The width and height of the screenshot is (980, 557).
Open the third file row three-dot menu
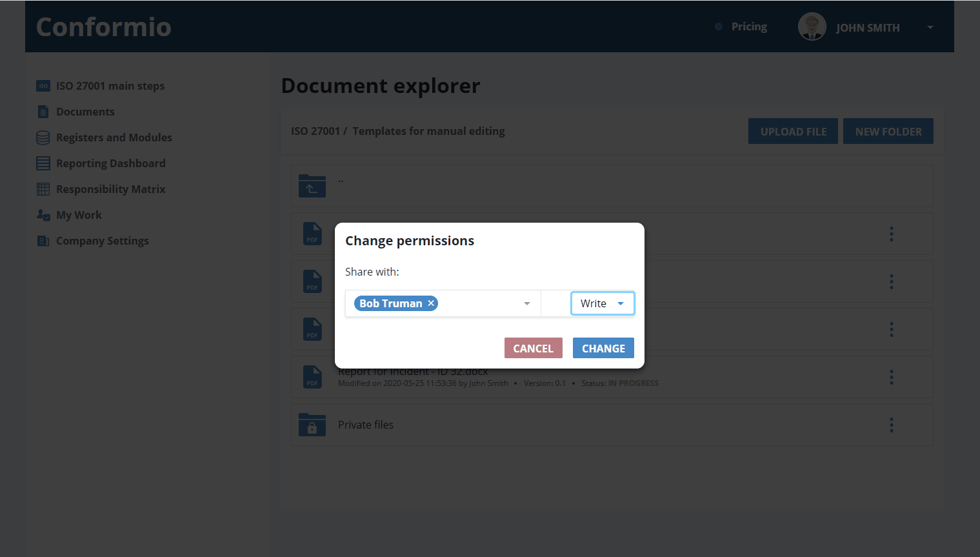pos(892,329)
